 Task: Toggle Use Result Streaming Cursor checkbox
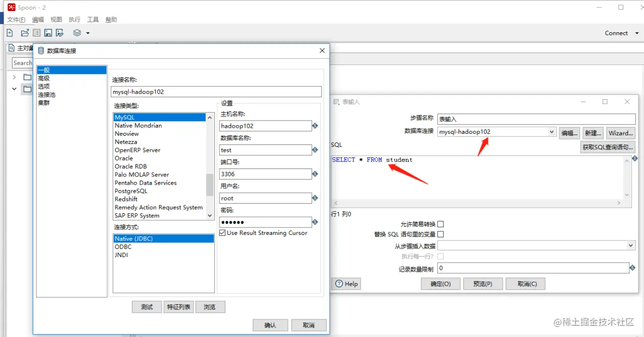point(222,233)
